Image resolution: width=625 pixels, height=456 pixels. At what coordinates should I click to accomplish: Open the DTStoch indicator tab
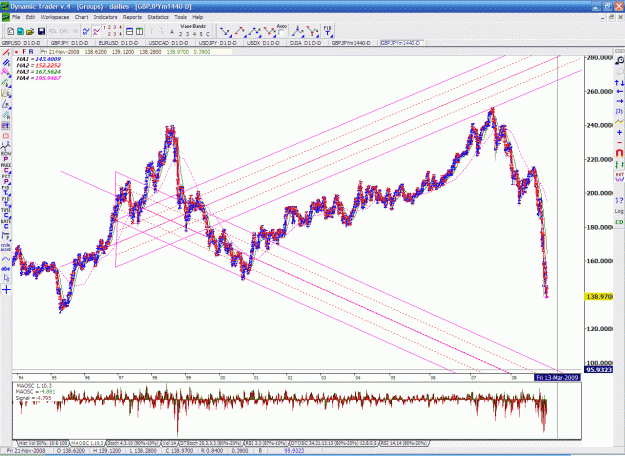click(x=211, y=443)
